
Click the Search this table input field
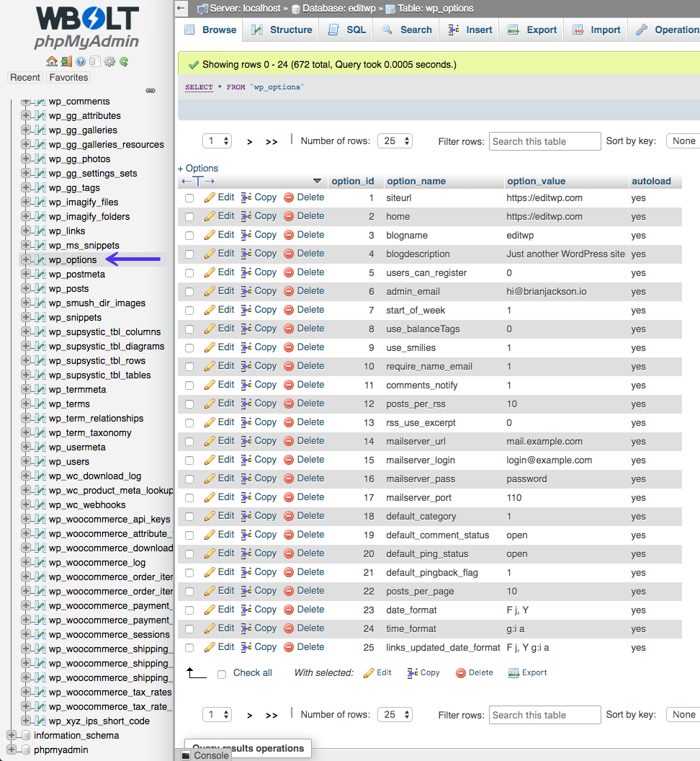544,141
